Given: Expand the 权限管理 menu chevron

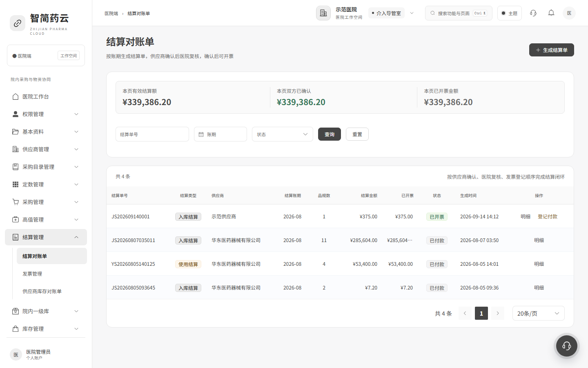Looking at the screenshot, I should click(76, 114).
